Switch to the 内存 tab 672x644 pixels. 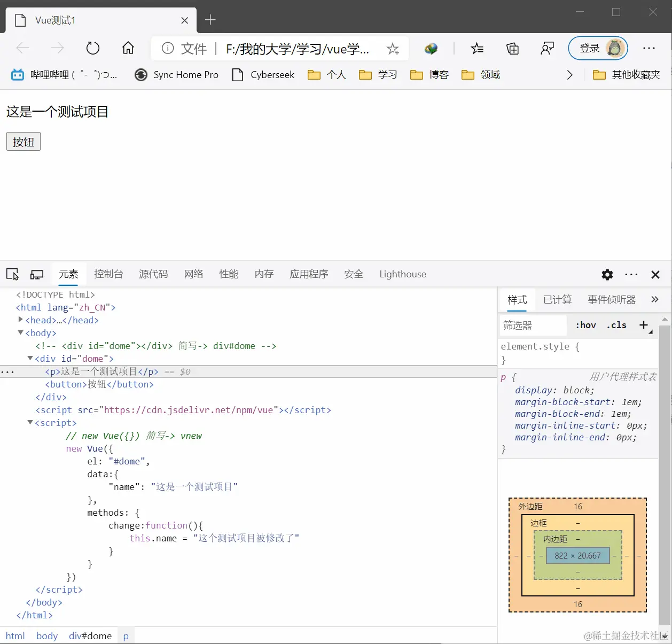pyautogui.click(x=264, y=274)
